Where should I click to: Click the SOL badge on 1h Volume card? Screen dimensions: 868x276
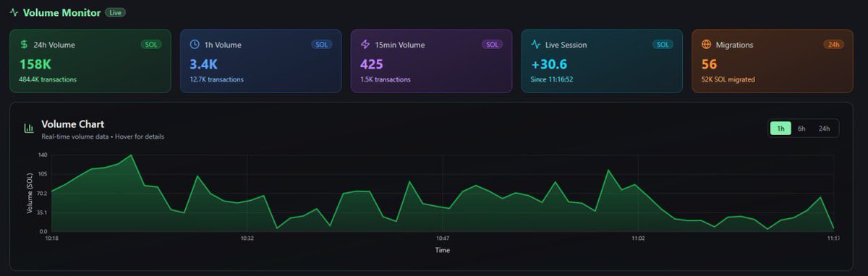pos(322,44)
